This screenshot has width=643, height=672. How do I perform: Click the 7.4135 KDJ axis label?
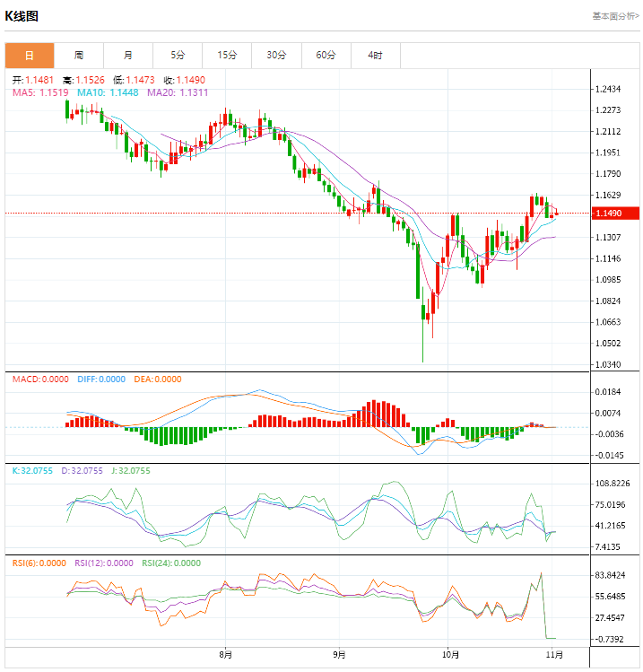coord(608,547)
